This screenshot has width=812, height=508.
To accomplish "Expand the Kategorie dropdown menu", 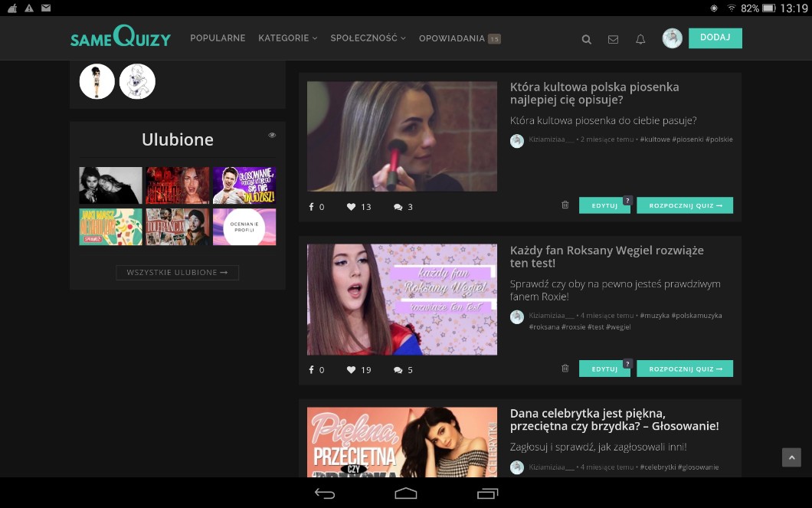I will coord(287,38).
